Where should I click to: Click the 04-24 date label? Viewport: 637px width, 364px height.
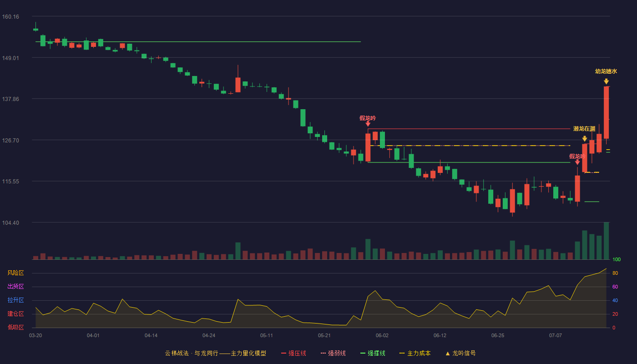(x=209, y=335)
